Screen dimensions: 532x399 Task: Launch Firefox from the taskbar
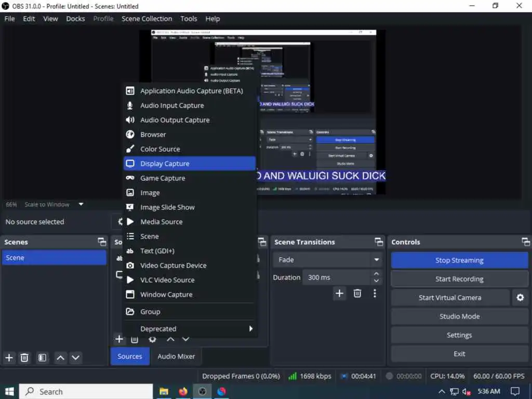click(183, 392)
